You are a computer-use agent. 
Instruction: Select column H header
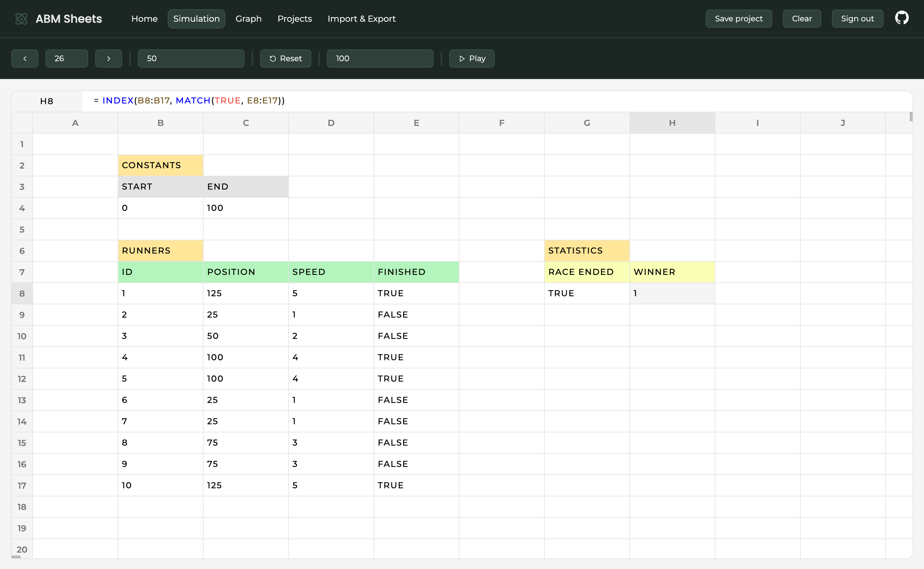[x=672, y=123]
